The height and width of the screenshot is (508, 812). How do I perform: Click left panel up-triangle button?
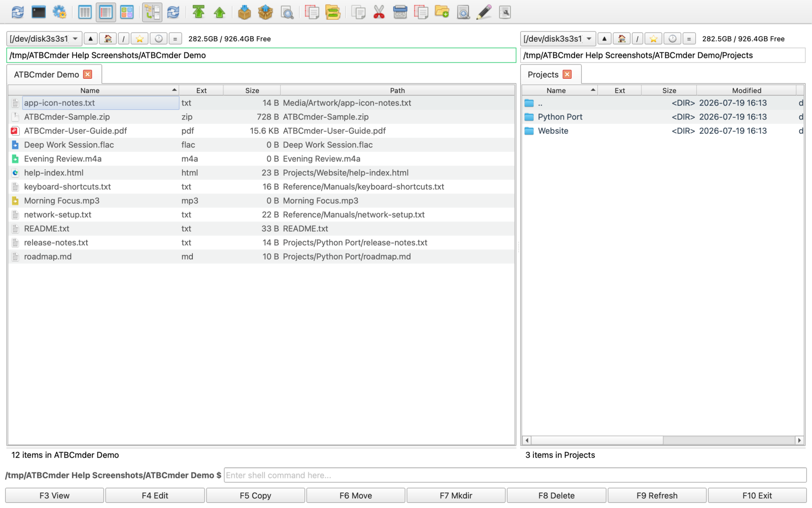[90, 39]
